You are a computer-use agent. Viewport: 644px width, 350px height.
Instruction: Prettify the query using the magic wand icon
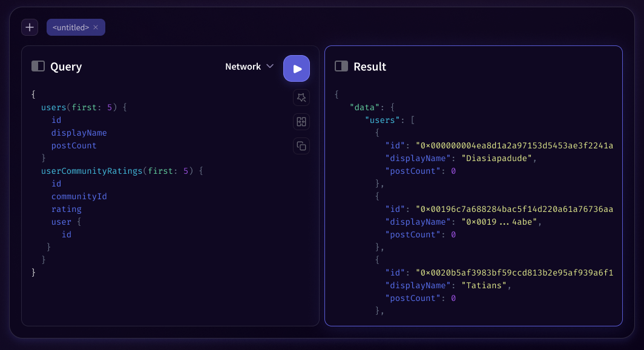point(301,97)
